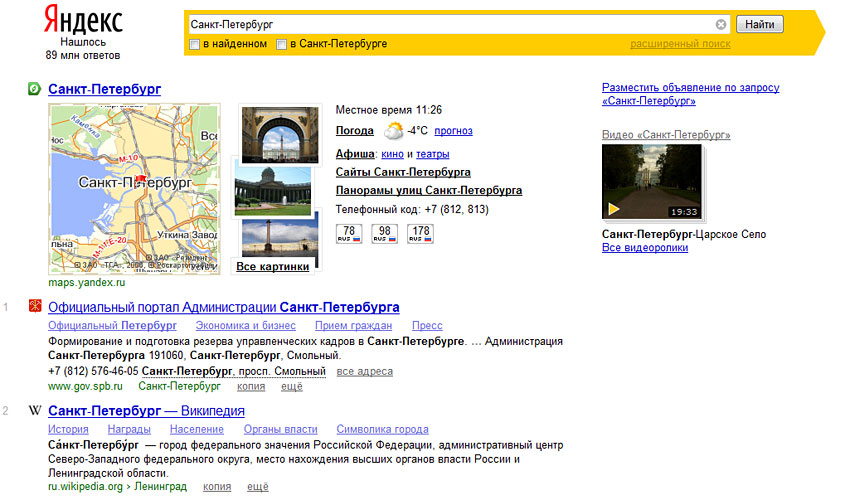Viewport: 845px width, 500px height.
Task: Open 'Сайты Санкт-Петербурга' link
Action: coord(403,172)
